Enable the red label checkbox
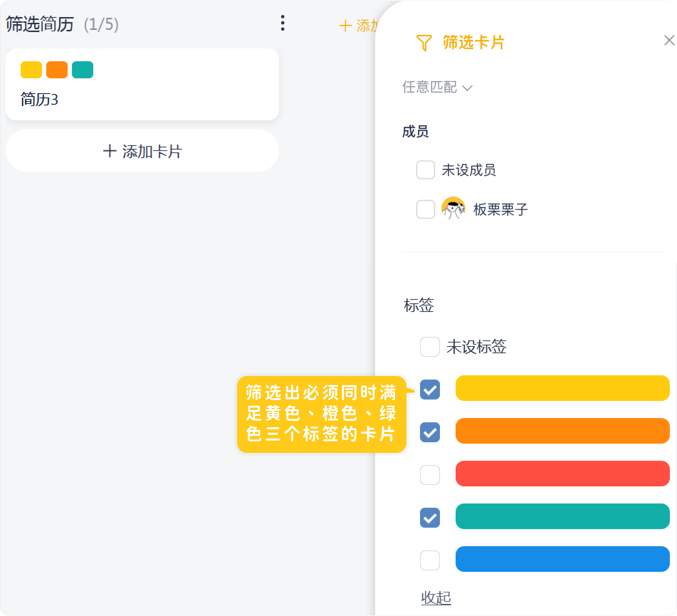Viewport: 677px width, 616px height. pos(430,475)
